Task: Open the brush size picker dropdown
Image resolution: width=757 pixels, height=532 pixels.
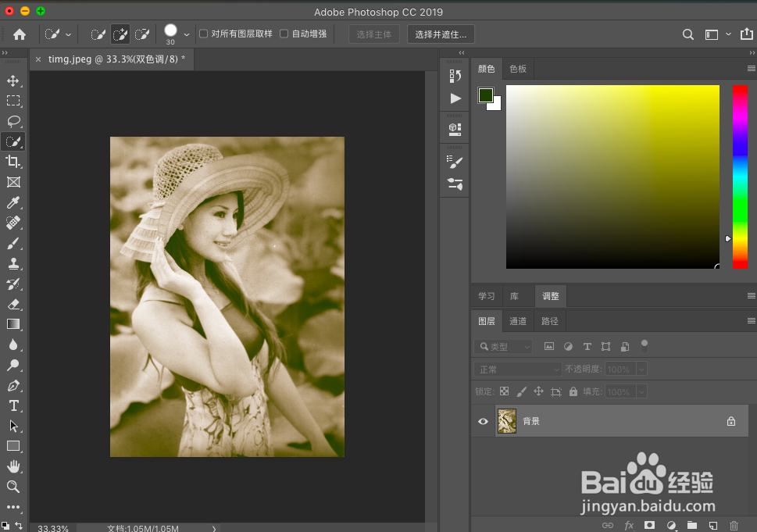Action: pos(187,34)
